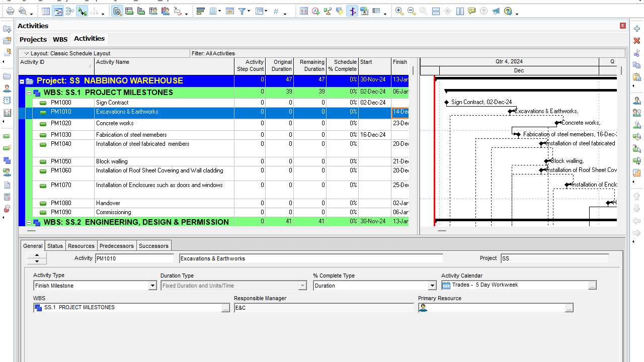Screen dimensions: 644x362
Task: Open the % Complete Type dropdown
Action: click(432, 285)
